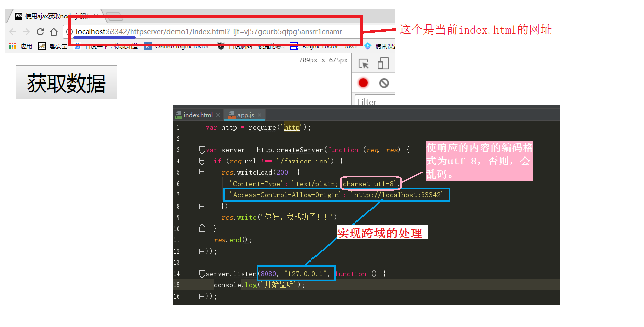Toggle the DevTools device toolbar
644x327 pixels.
[x=383, y=64]
